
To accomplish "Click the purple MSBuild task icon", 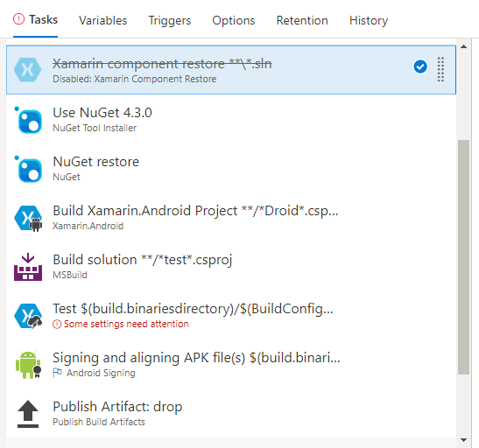I will (x=28, y=267).
